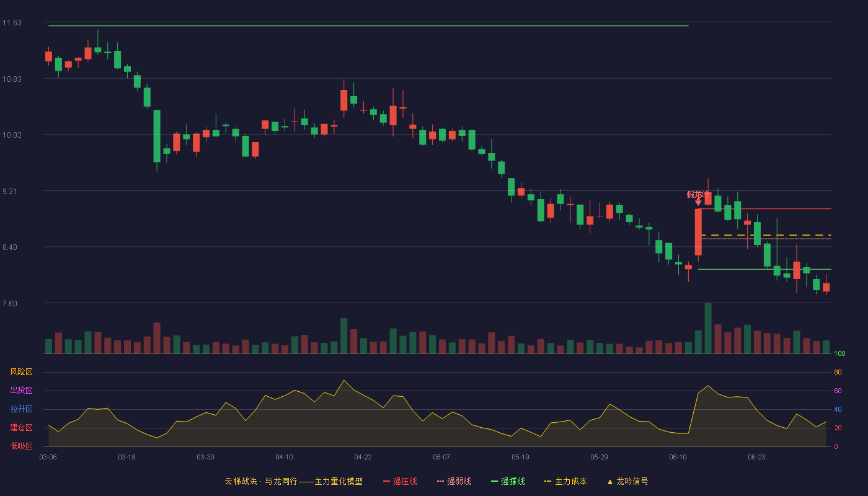Image resolution: width=868 pixels, height=496 pixels.
Task: Click the 06-10 date label
Action: [678, 457]
